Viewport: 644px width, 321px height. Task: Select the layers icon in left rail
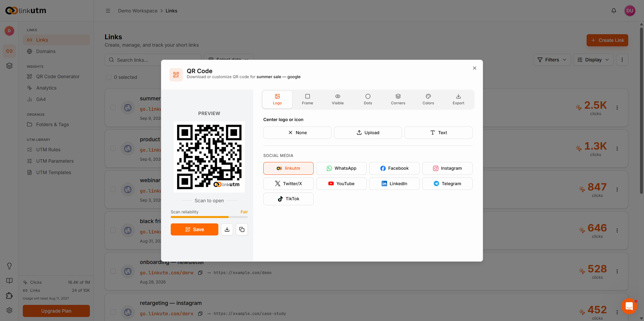pos(9,66)
